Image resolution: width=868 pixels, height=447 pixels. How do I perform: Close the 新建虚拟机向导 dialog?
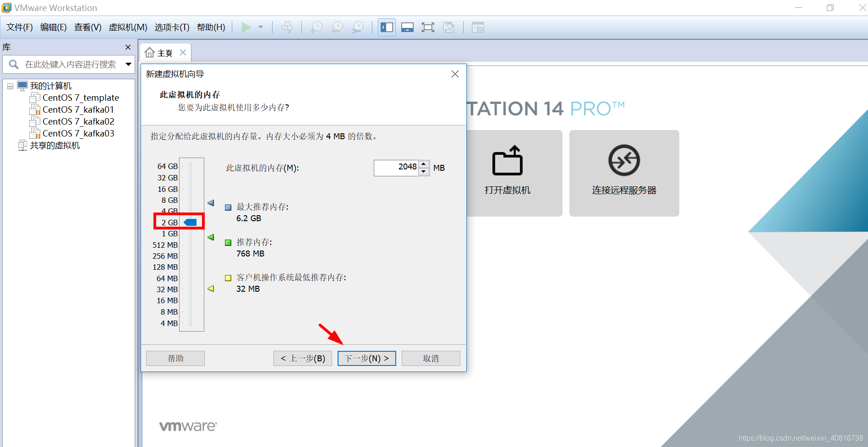click(x=455, y=74)
